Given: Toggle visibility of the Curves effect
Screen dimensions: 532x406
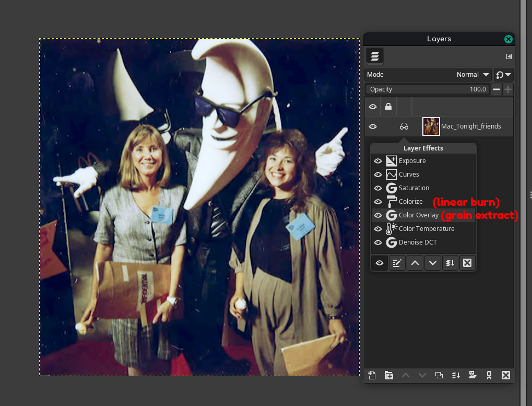Looking at the screenshot, I should [377, 175].
